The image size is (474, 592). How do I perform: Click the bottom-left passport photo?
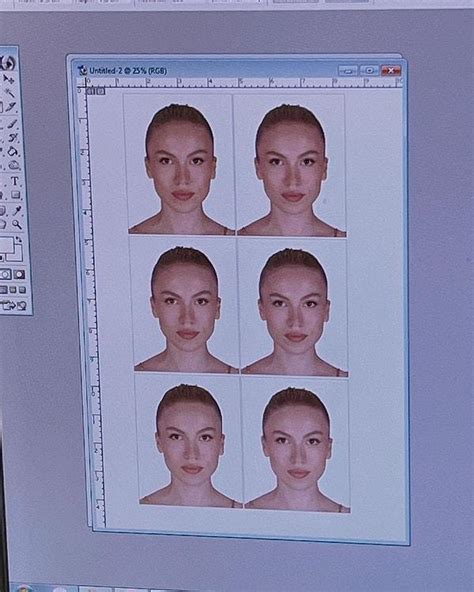click(189, 441)
